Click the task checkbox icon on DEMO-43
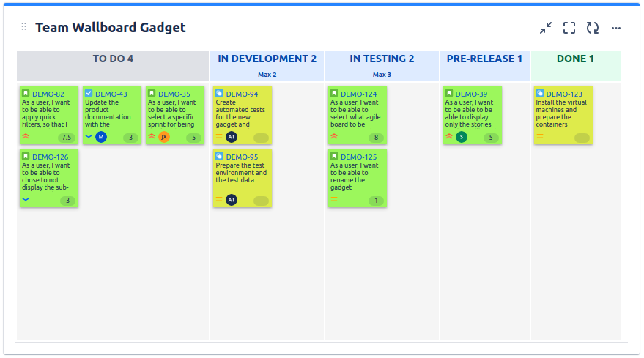644x358 pixels. pos(89,93)
